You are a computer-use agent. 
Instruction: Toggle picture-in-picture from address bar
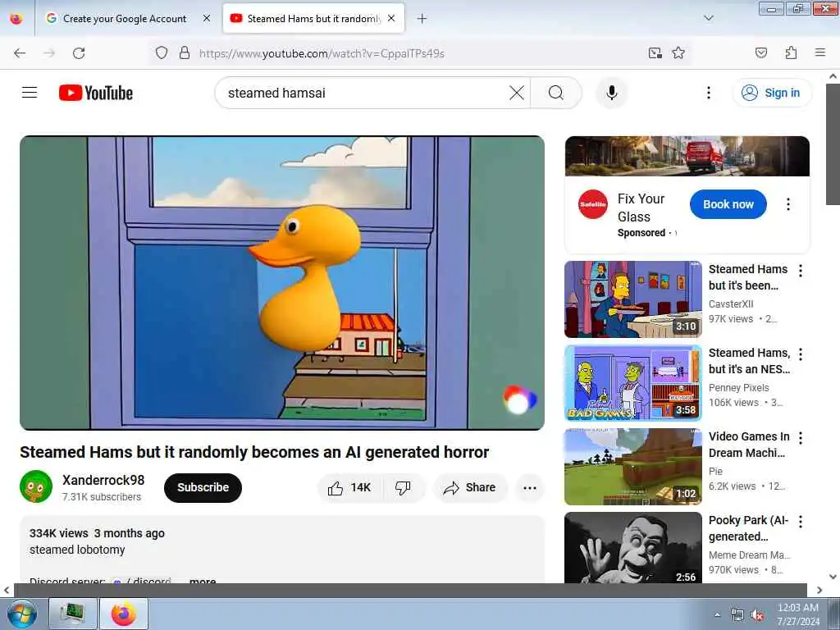pyautogui.click(x=655, y=52)
